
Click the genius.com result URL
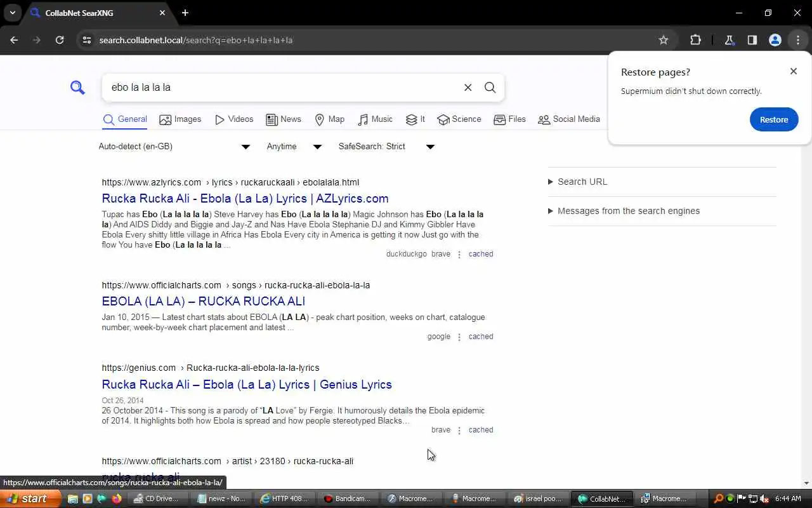pos(211,368)
